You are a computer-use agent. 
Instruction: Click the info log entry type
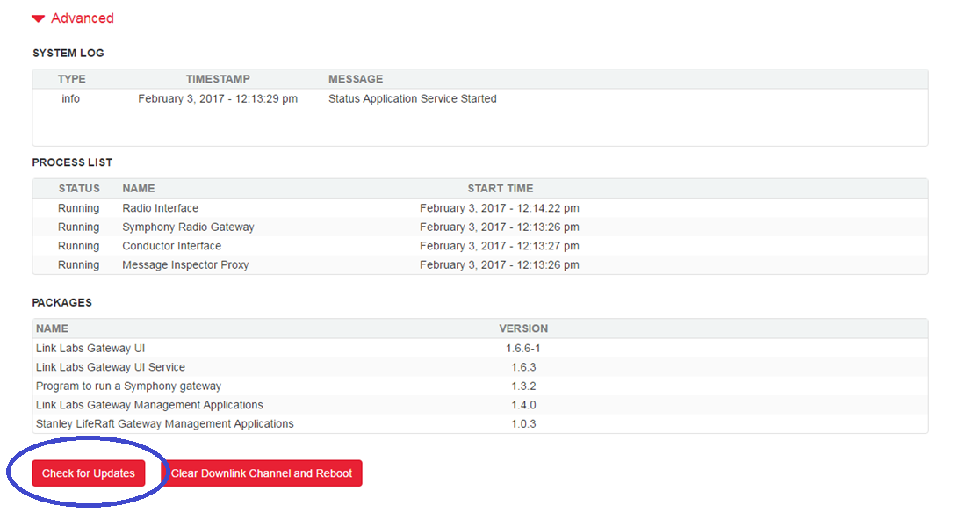(x=70, y=98)
